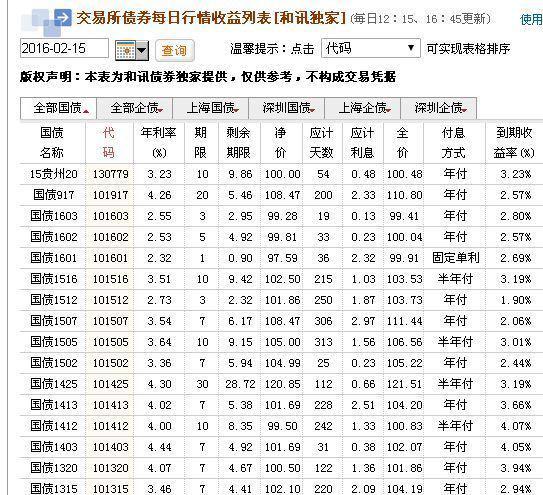Click the 到期收益率(%) column header

click(514, 142)
